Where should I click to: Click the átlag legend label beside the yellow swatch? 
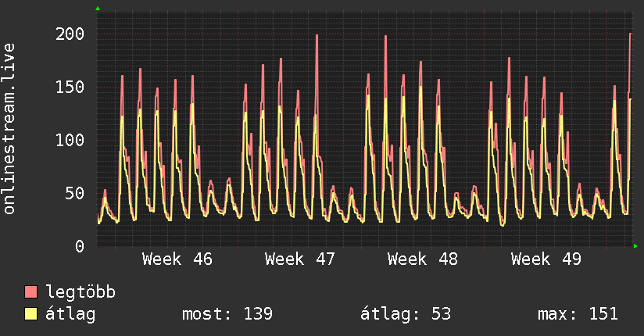pyautogui.click(x=70, y=314)
